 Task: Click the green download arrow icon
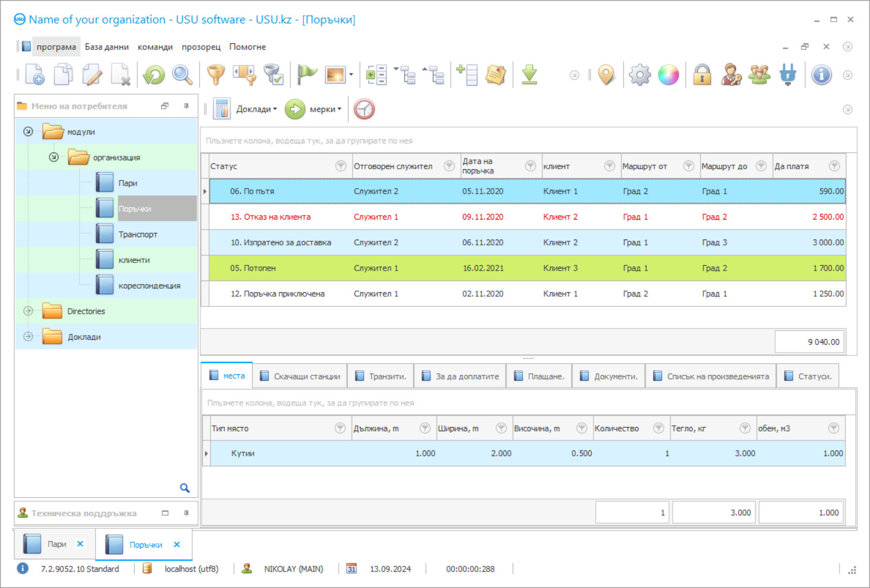click(530, 75)
